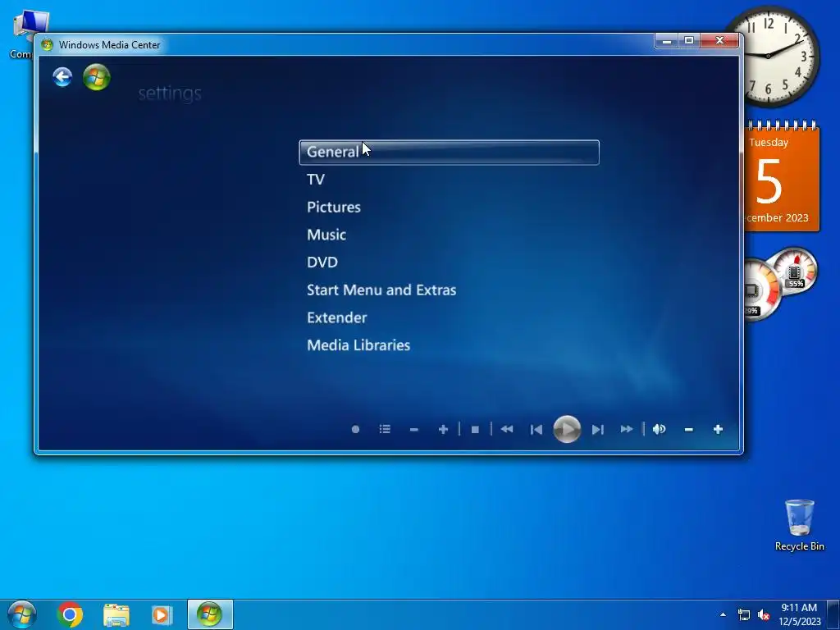
Task: Open Windows Explorer from taskbar
Action: [x=116, y=615]
